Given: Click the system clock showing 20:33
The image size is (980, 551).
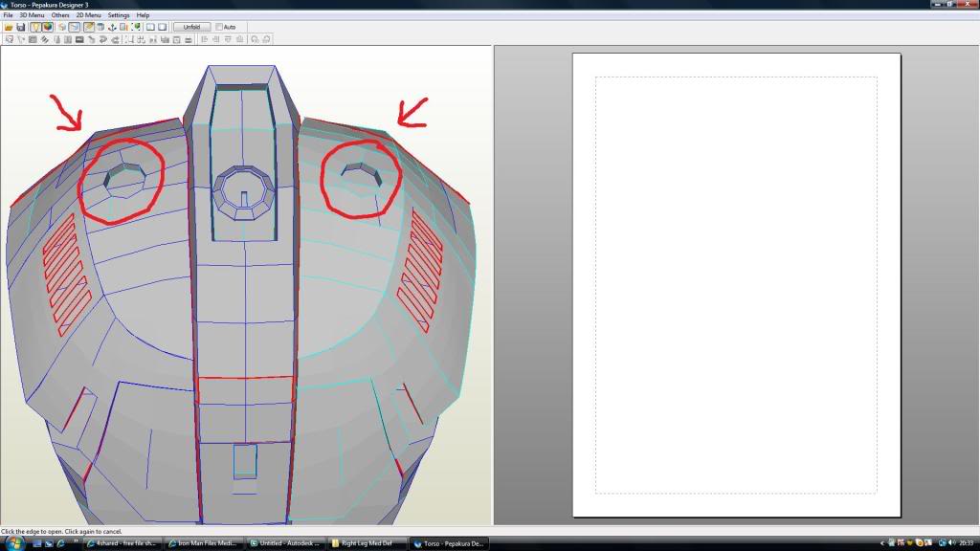Looking at the screenshot, I should coord(967,543).
